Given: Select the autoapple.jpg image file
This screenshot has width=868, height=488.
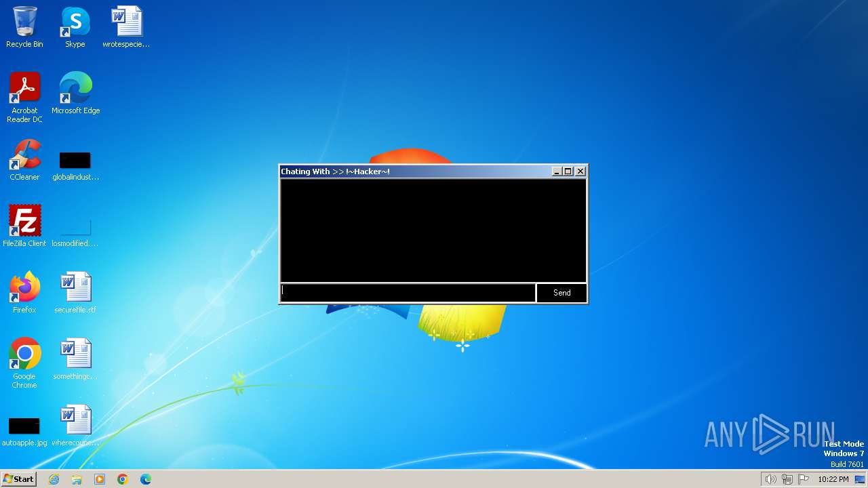Looking at the screenshot, I should 24,431.
